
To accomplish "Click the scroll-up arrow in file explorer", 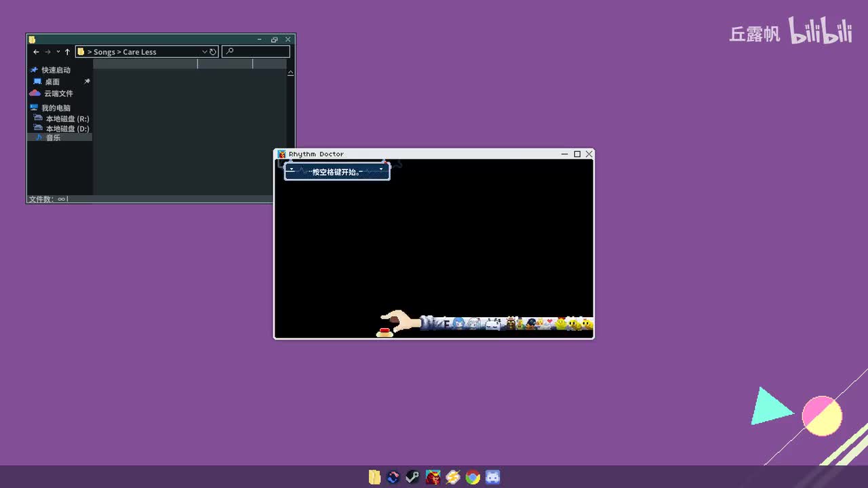I will point(291,73).
